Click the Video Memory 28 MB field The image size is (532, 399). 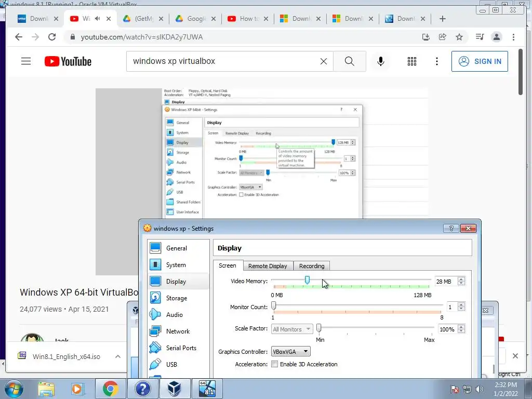point(446,281)
